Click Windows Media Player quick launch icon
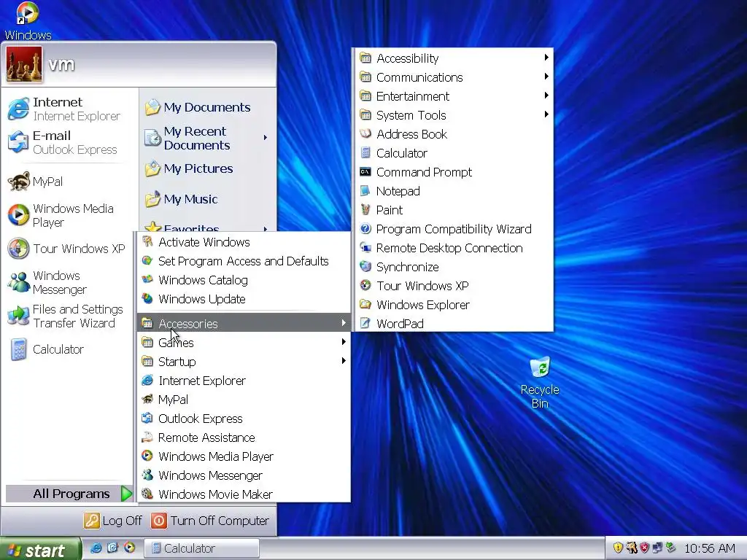 pyautogui.click(x=129, y=548)
